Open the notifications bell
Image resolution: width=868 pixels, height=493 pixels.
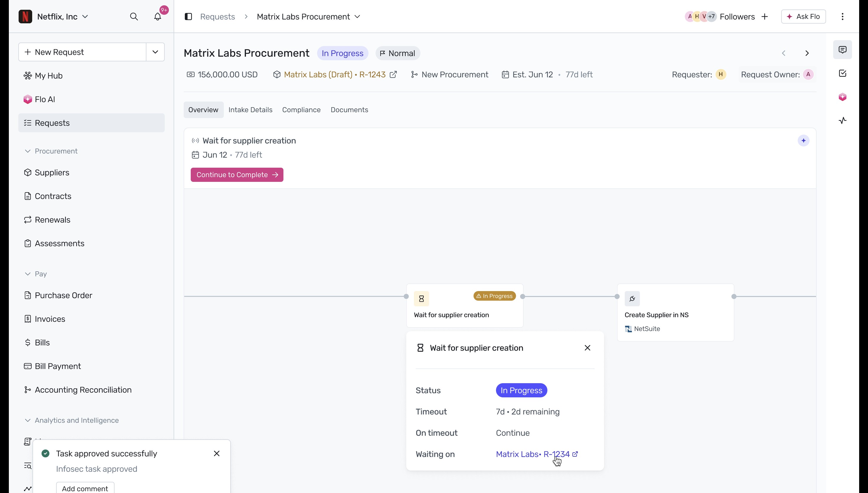pyautogui.click(x=158, y=17)
